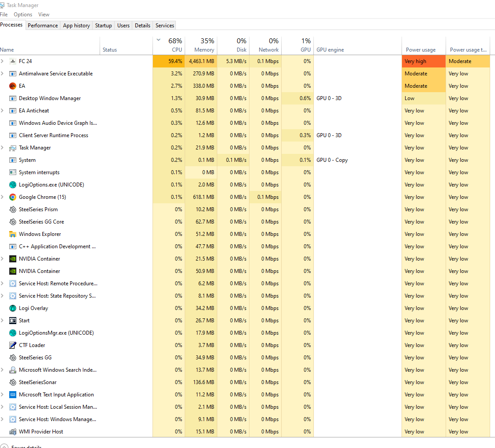This screenshot has height=448, width=495.
Task: Expand Antimalware Service Executable group
Action: click(2, 74)
